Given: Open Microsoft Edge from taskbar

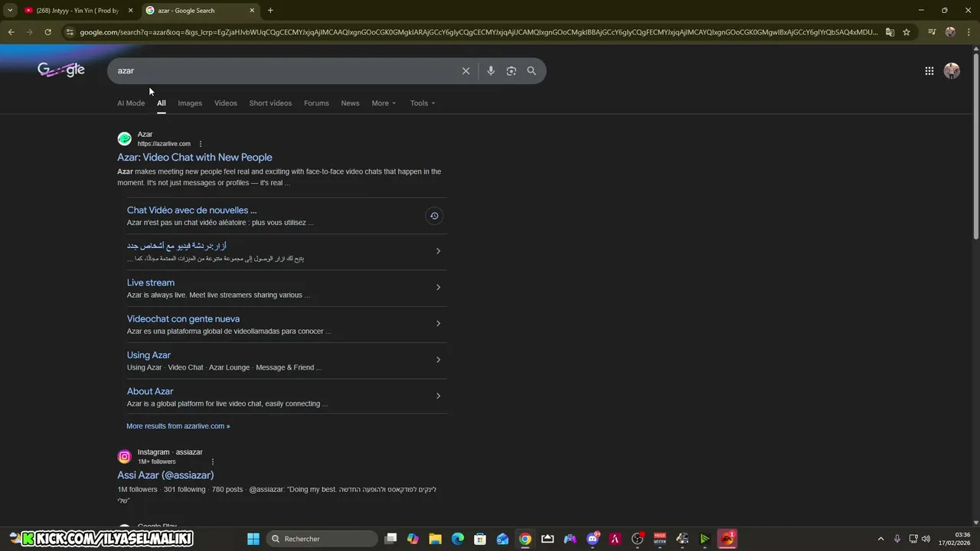Looking at the screenshot, I should point(458,539).
